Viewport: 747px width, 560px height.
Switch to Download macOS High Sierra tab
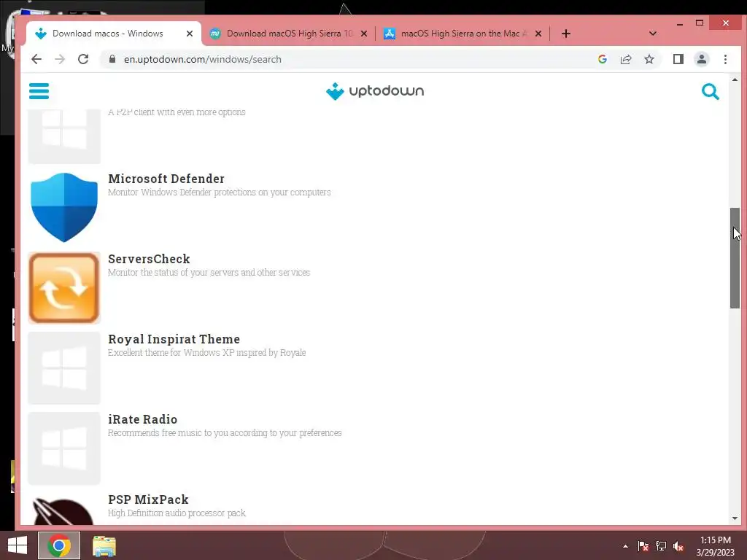[289, 34]
